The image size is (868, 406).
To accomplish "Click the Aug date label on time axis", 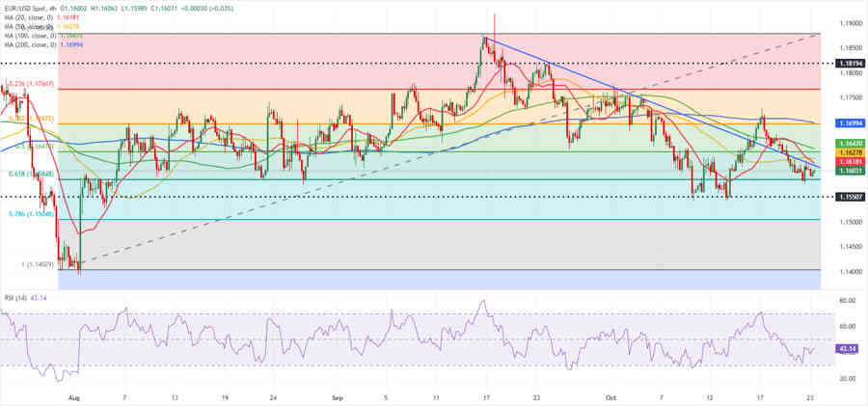I will (74, 396).
